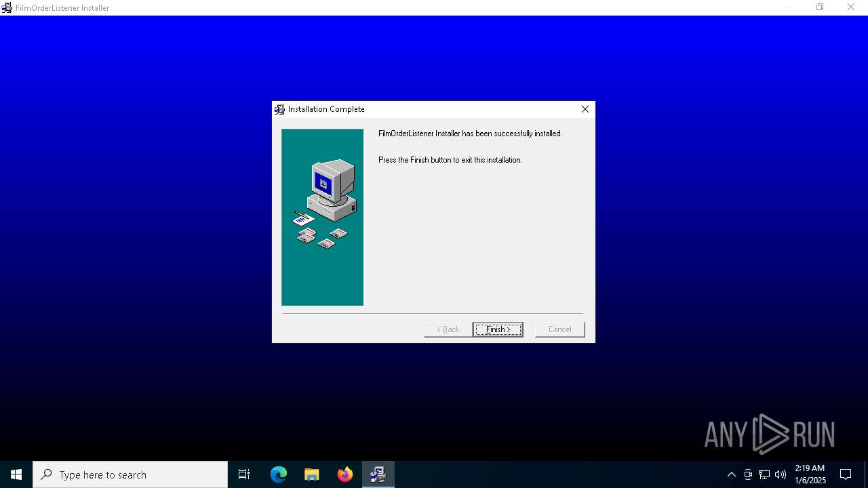Select the installer app on the taskbar

click(378, 474)
